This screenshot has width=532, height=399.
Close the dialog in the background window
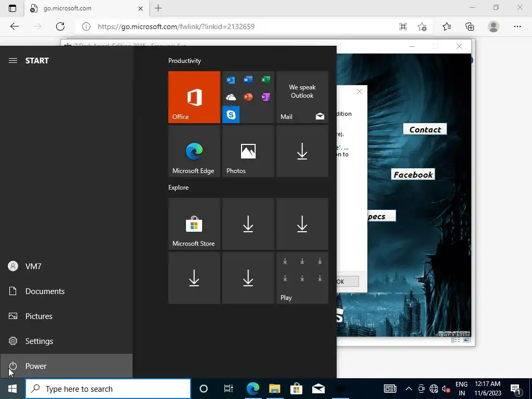coord(360,91)
